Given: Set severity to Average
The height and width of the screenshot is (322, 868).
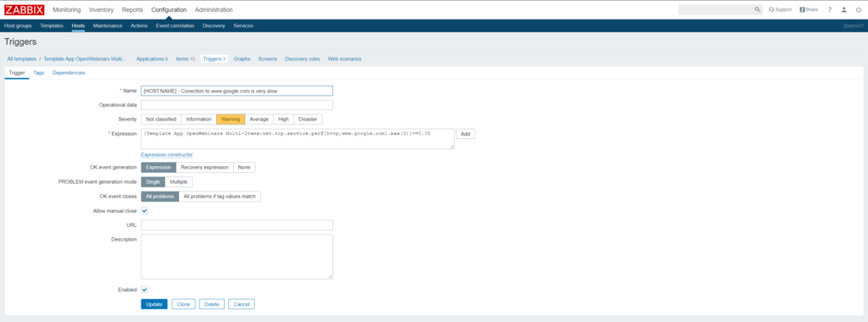Looking at the screenshot, I should tap(259, 119).
